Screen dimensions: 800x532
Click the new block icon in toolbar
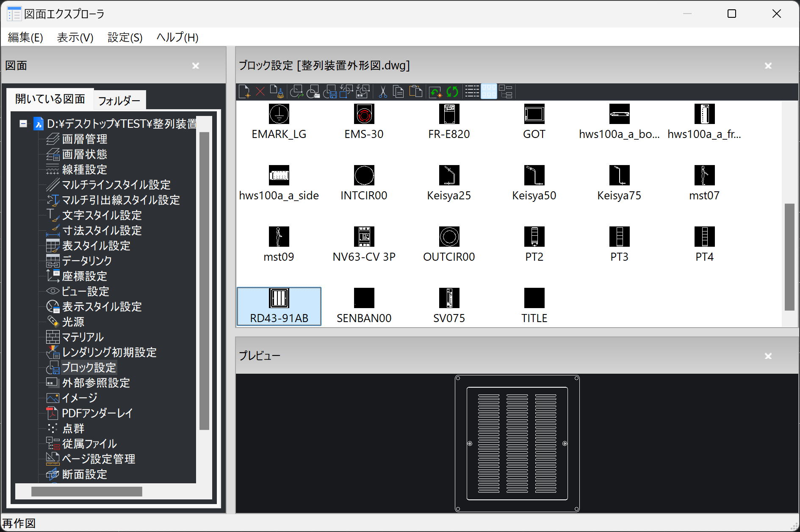pos(244,91)
